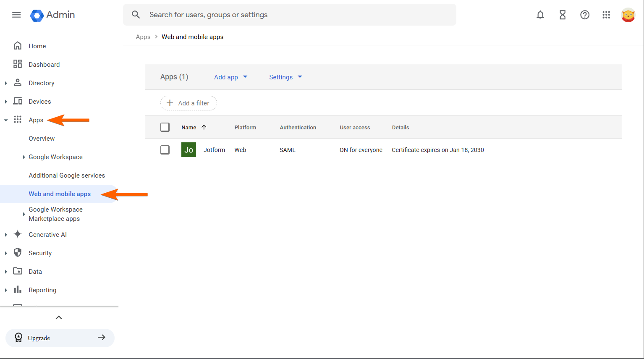
Task: Click the Add a filter button
Action: (188, 103)
